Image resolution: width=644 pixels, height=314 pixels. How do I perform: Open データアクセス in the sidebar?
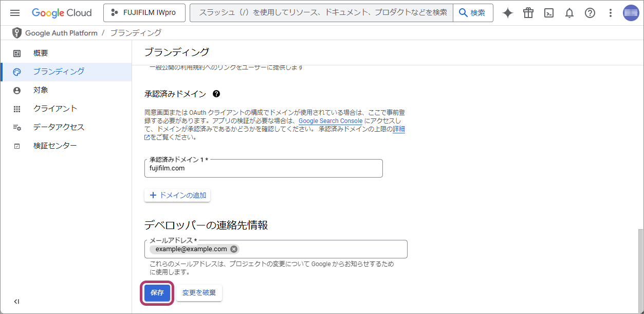59,127
